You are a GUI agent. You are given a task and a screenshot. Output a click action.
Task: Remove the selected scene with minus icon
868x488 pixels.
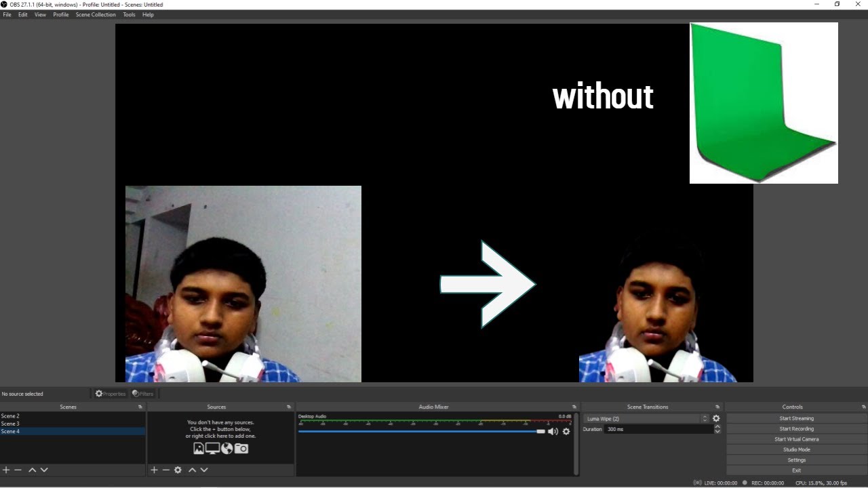point(18,470)
